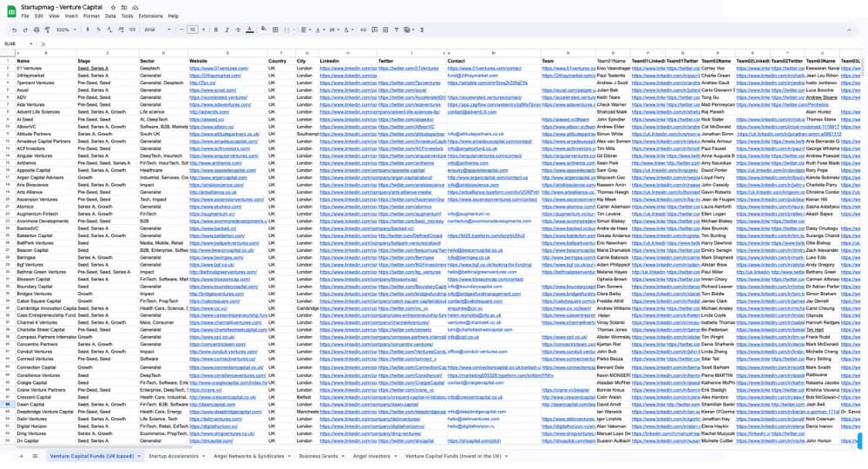Switch to Angel Investors sheet tab
The width and height of the screenshot is (868, 469).
375,456
